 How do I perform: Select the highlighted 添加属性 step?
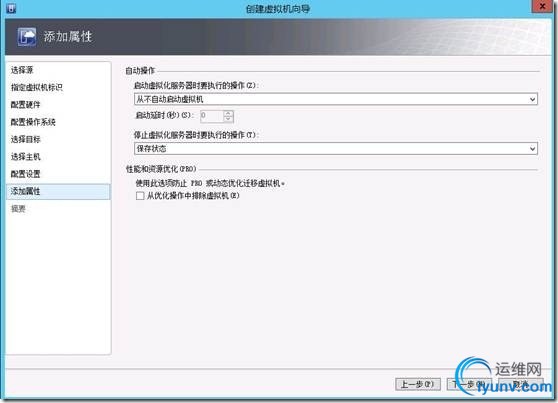point(58,192)
